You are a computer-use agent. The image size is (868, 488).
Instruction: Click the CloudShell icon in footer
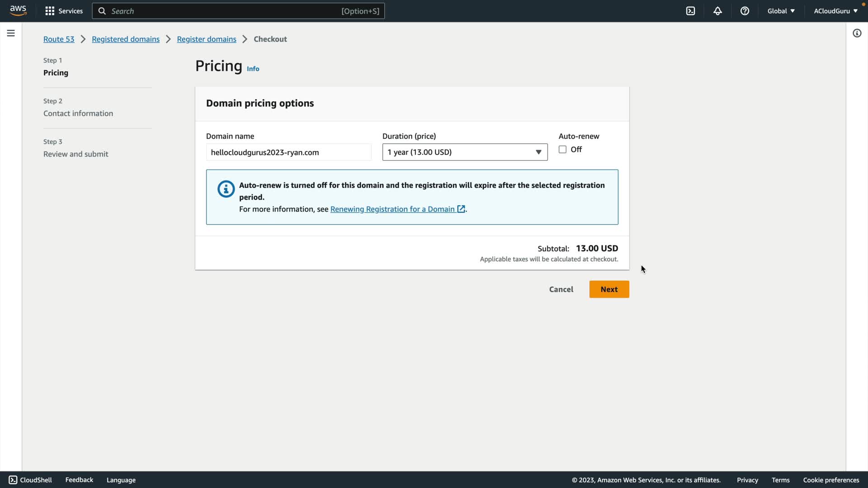click(13, 480)
